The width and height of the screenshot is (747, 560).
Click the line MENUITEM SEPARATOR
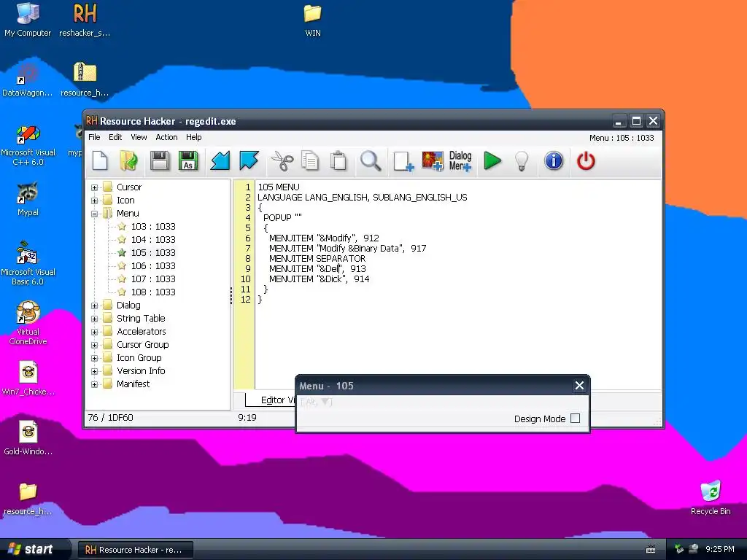coord(317,259)
